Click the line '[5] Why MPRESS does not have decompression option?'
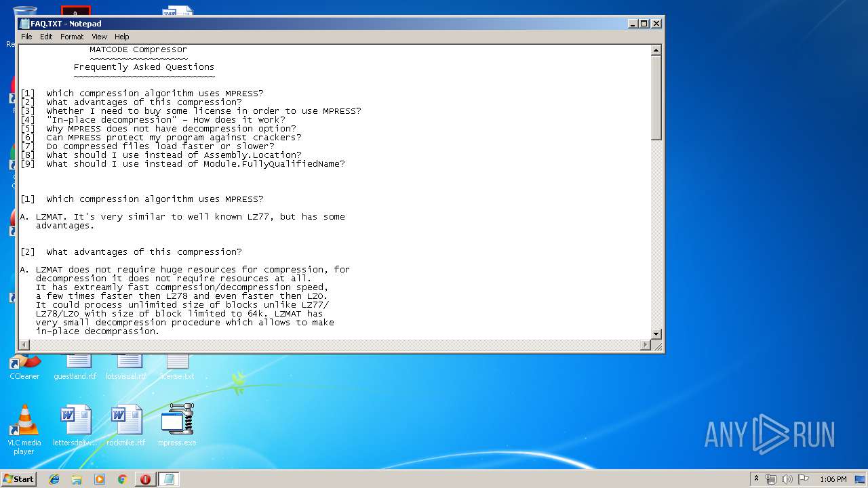 tap(158, 129)
